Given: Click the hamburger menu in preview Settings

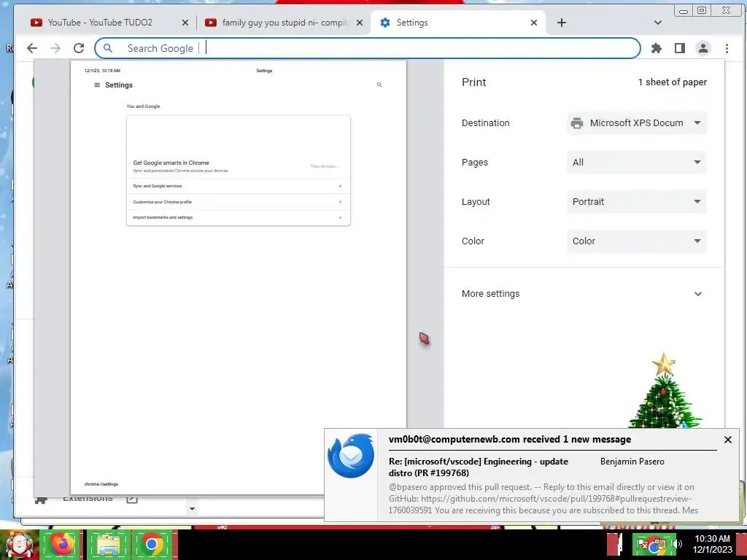Looking at the screenshot, I should (97, 85).
